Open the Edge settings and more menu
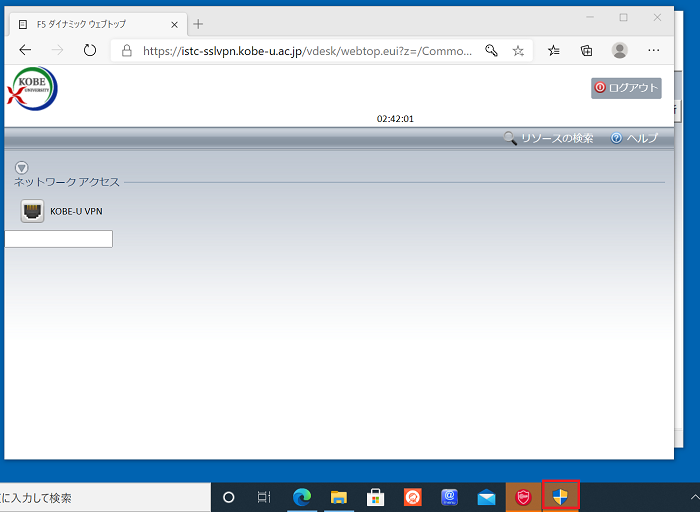700x512 pixels. coord(654,50)
